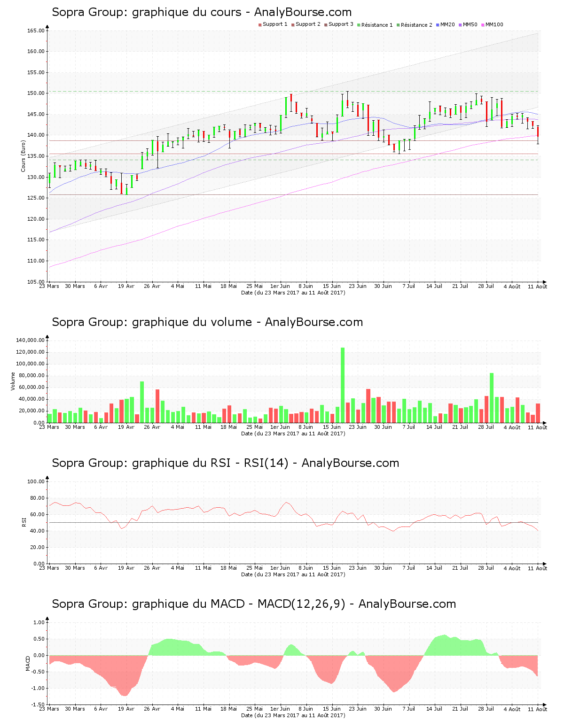Image resolution: width=564 pixels, height=728 pixels.
Task: Click the 150.00 price axis value
Action: point(36,93)
